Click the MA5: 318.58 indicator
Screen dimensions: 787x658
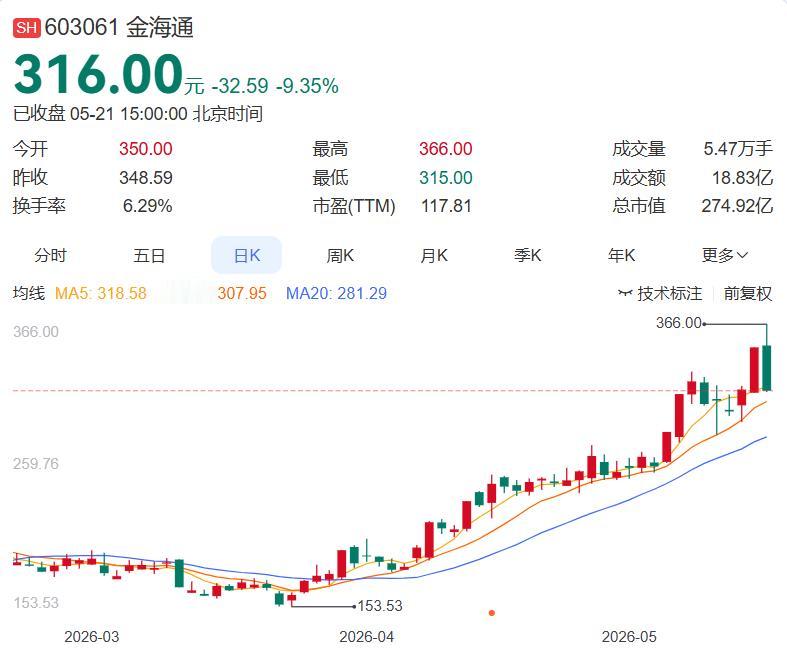point(100,293)
